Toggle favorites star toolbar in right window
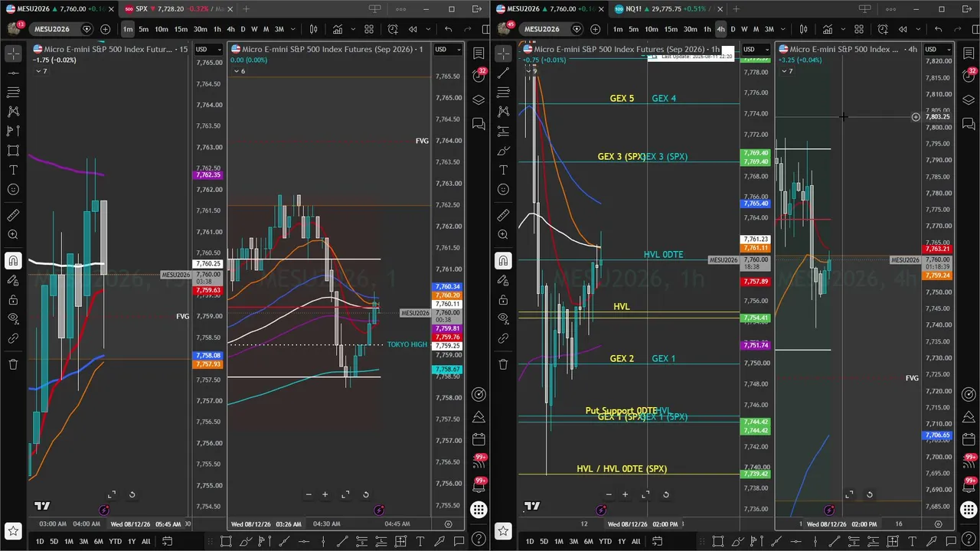 (x=503, y=530)
